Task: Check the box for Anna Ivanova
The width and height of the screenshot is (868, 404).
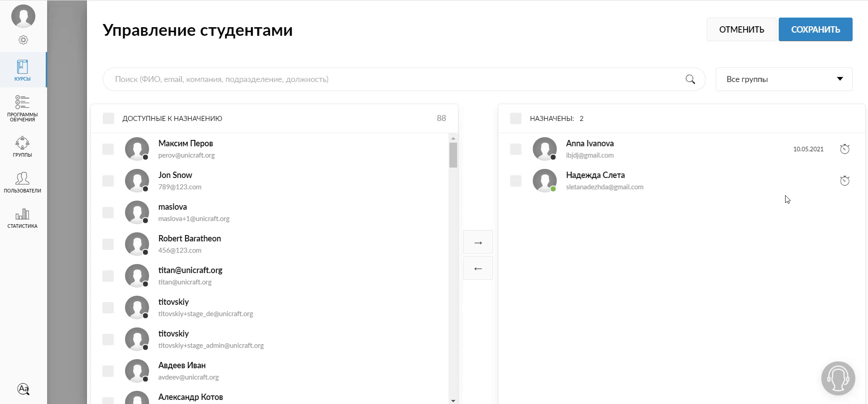Action: coord(516,149)
